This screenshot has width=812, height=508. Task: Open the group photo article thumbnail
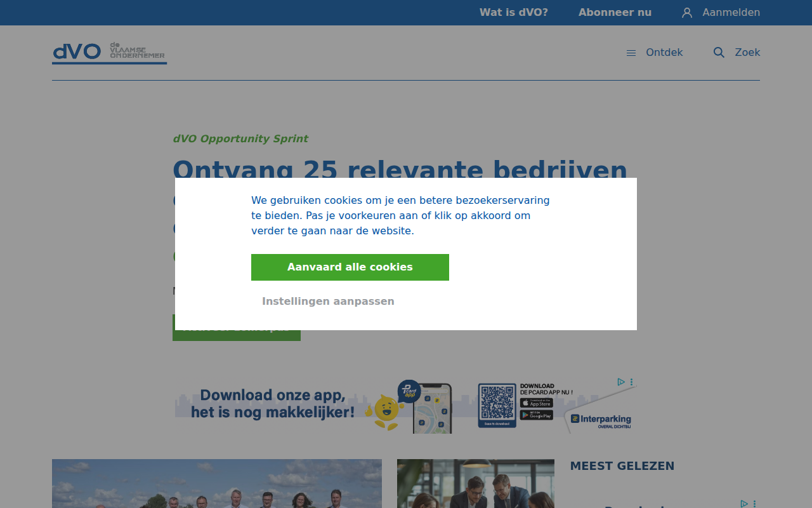pyautogui.click(x=217, y=483)
